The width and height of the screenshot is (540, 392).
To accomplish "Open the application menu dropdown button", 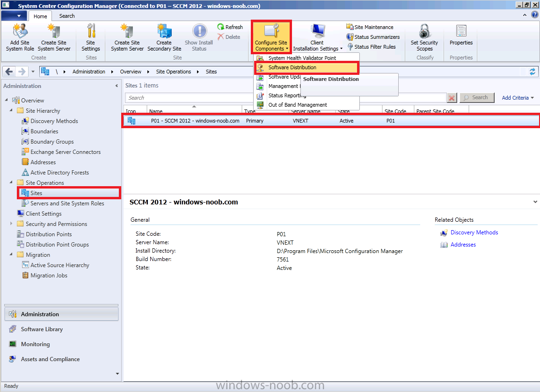I will coord(15,15).
